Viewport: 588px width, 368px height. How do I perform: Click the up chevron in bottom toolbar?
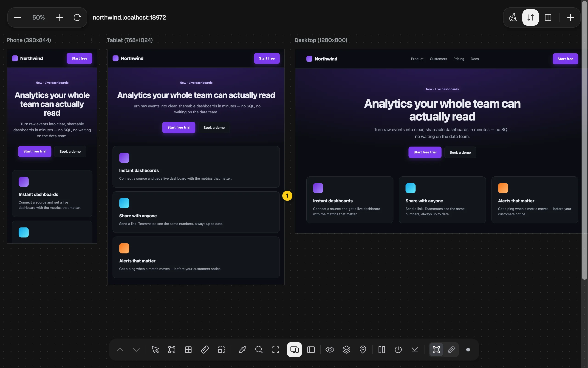coord(120,350)
